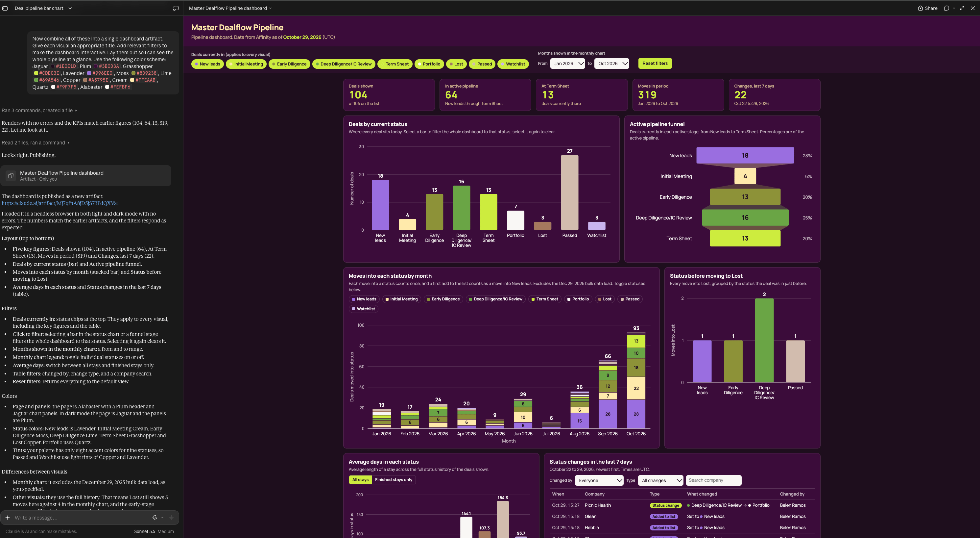Screen dimensions: 980x538
Task: Toggle Portfolio in monthly chart legend
Action: click(x=578, y=299)
